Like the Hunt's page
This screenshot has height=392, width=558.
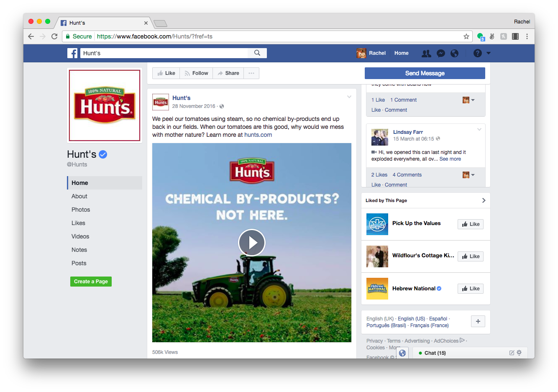[166, 73]
